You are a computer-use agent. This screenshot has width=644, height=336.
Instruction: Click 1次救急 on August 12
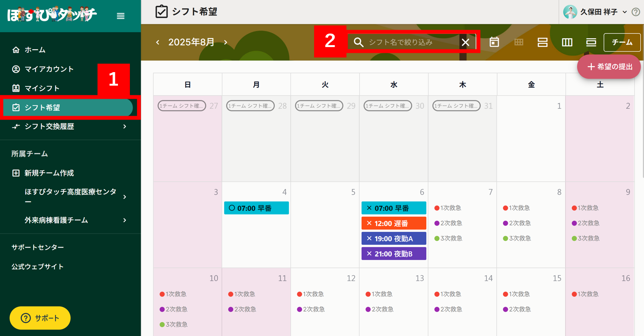pos(310,294)
